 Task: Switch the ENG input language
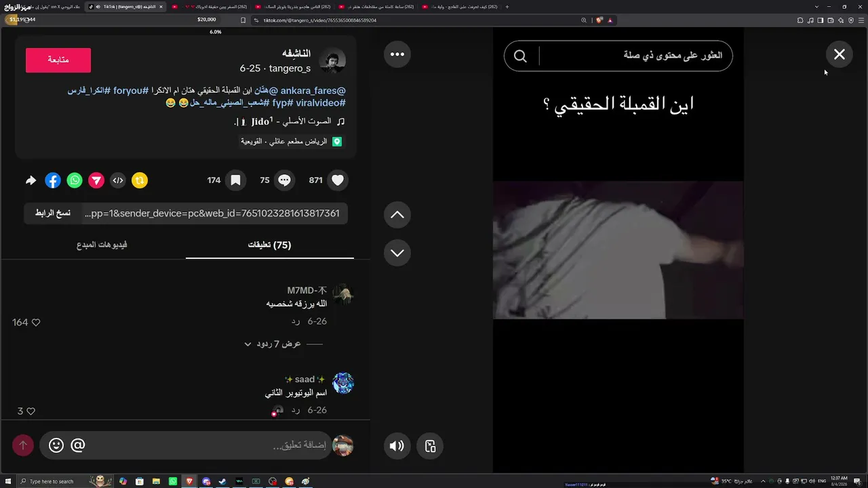tap(822, 481)
